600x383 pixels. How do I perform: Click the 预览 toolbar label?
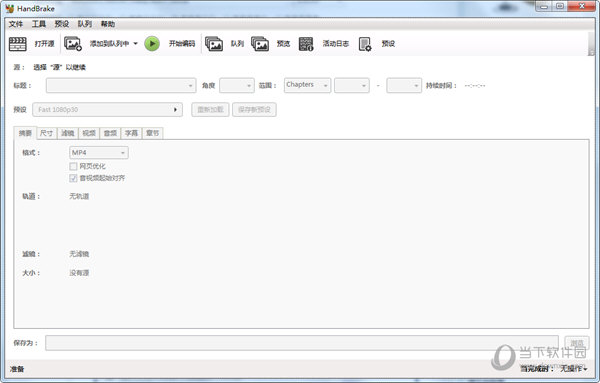pyautogui.click(x=283, y=44)
